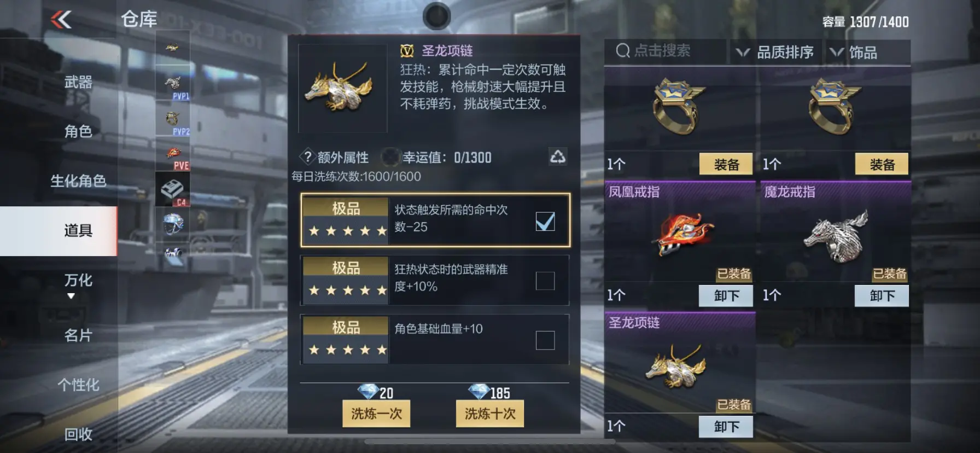
Task: Select the PVP1 item icon
Action: 172,84
